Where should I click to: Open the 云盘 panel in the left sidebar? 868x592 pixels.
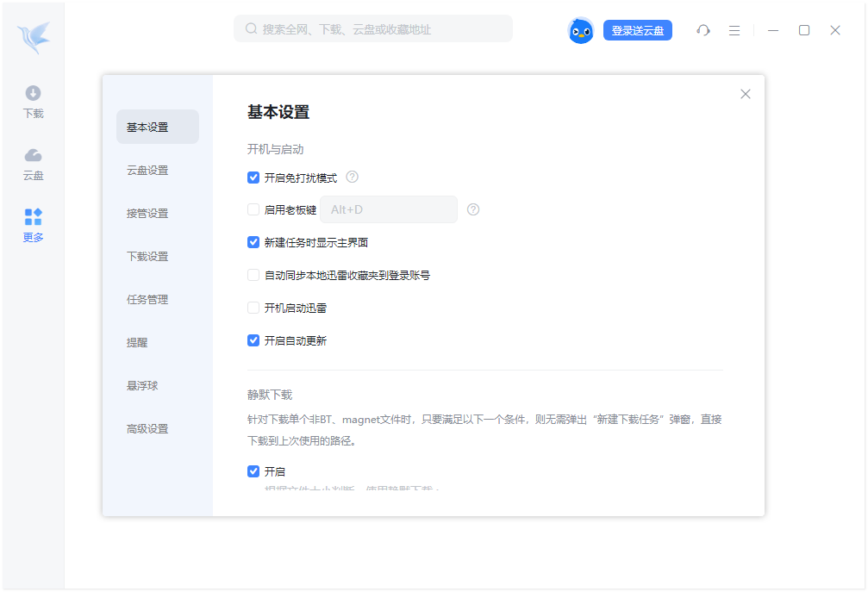tap(33, 163)
